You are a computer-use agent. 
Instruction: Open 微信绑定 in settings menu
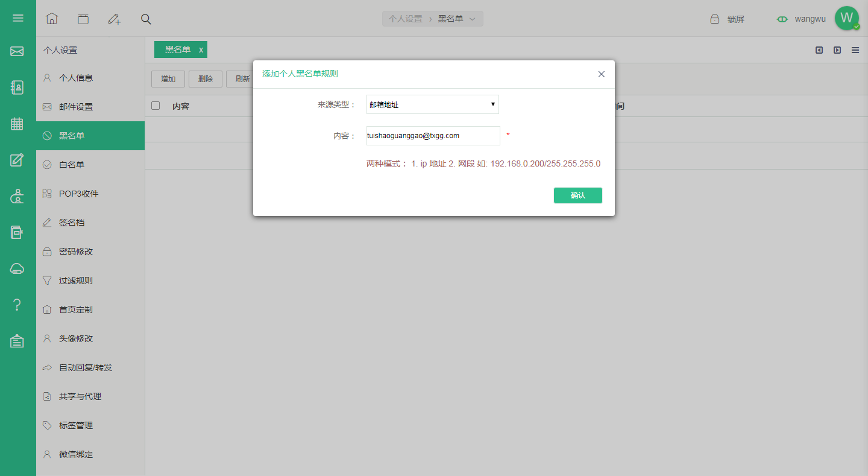point(90,454)
